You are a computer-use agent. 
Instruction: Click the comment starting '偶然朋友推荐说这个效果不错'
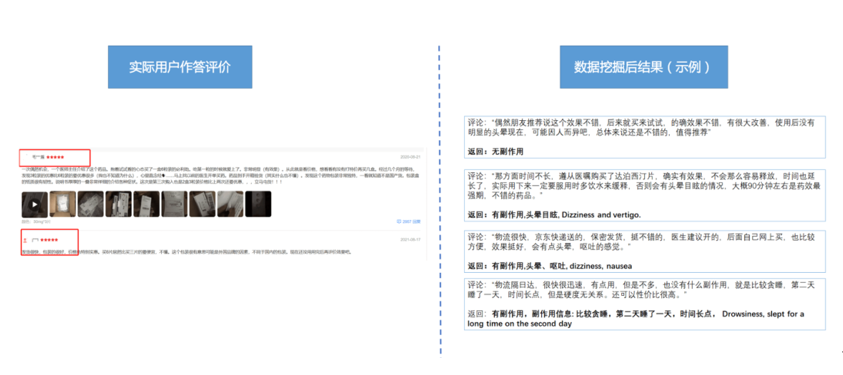(x=641, y=127)
